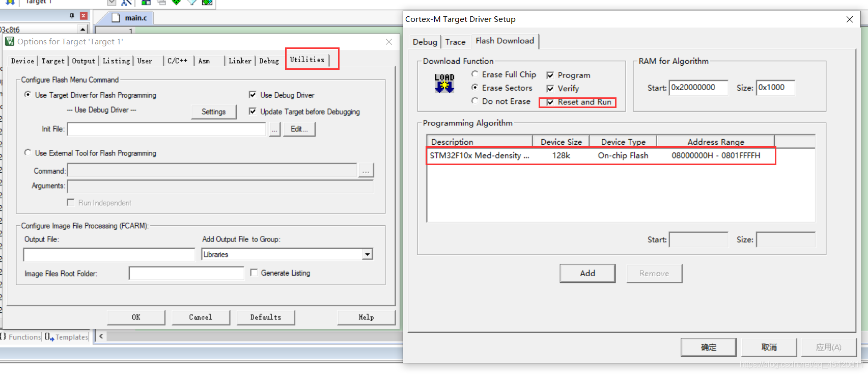The height and width of the screenshot is (374, 868).
Task: Click the 确定 confirm button
Action: [708, 347]
